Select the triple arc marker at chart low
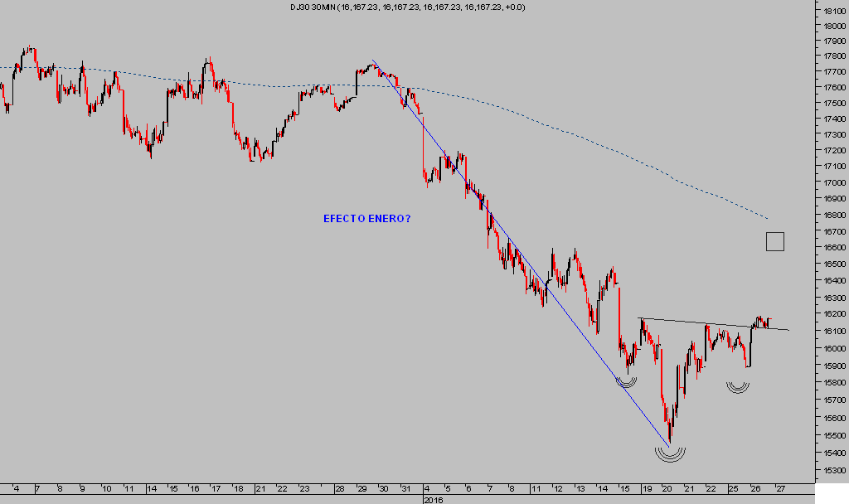This screenshot has width=849, height=504. (670, 453)
